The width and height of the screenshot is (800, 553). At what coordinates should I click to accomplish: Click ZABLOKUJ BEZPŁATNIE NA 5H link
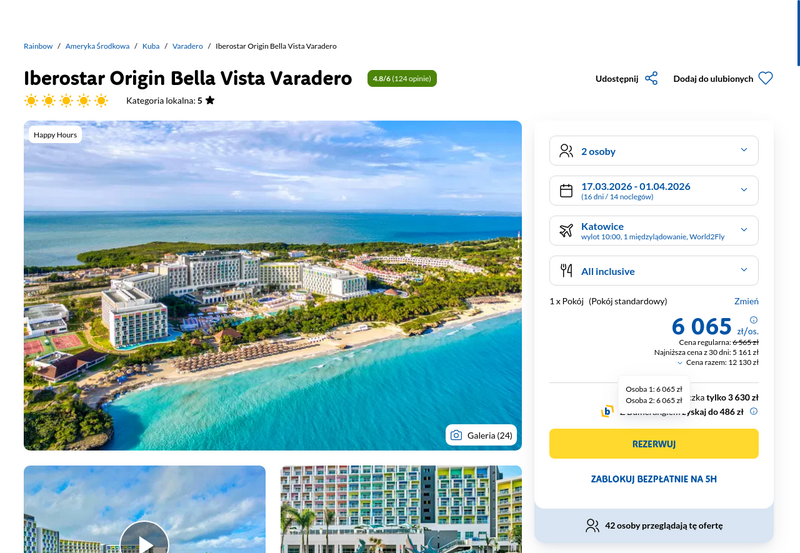tap(654, 479)
